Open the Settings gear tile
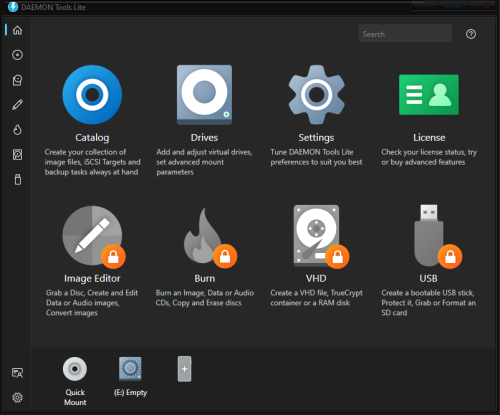The width and height of the screenshot is (500, 415). coord(316,95)
